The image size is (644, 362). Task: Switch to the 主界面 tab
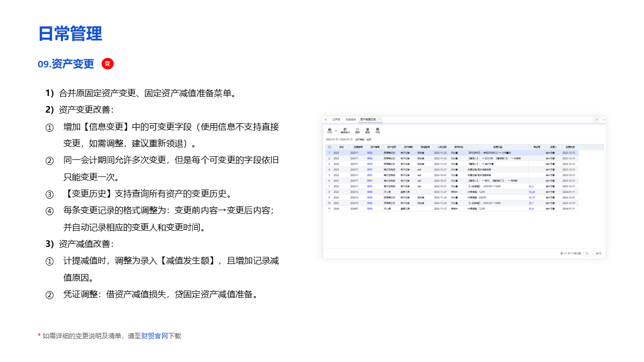point(336,120)
